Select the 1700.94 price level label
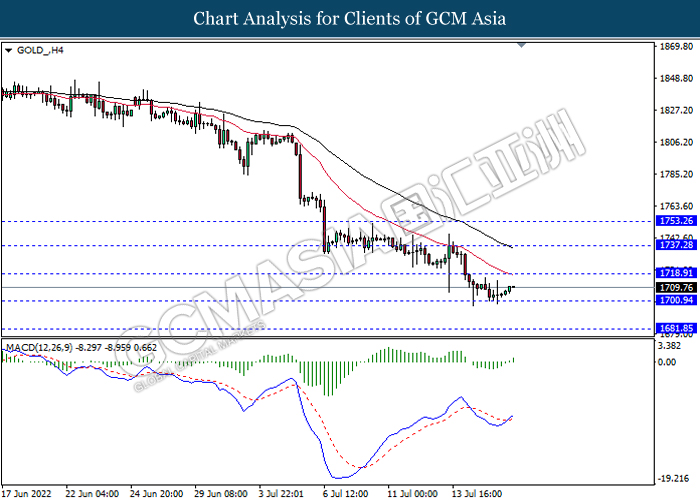Screen dimensions: 700x500 [x=676, y=300]
